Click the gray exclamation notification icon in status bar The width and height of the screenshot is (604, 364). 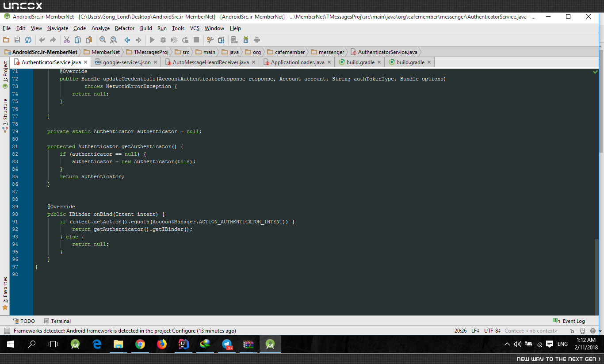click(594, 331)
